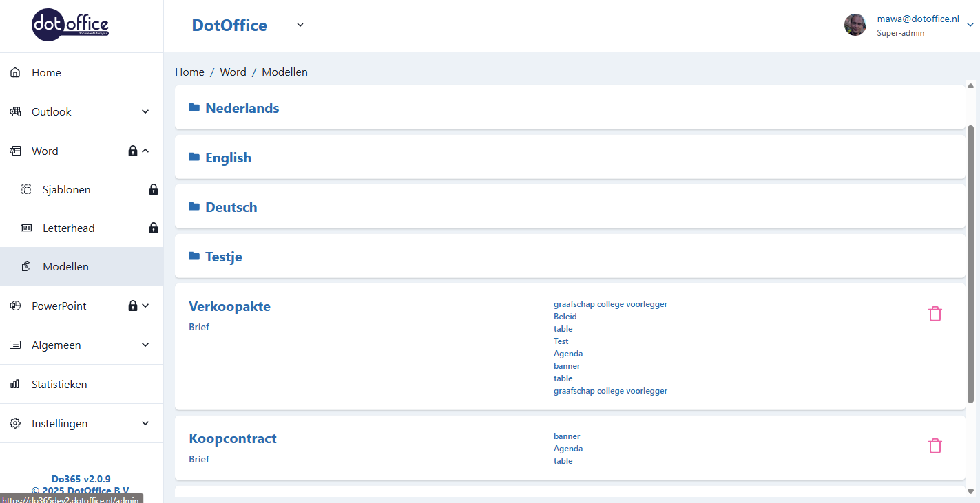Expand the Outlook sidebar menu
The width and height of the screenshot is (980, 503).
145,111
